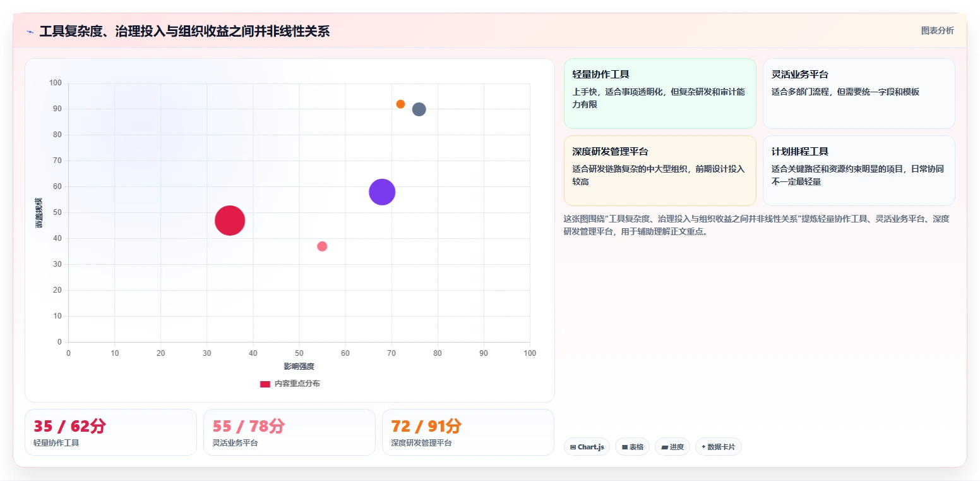Click the orange bubble in the chart
Viewport: 980px width, 481px height.
pyautogui.click(x=400, y=104)
